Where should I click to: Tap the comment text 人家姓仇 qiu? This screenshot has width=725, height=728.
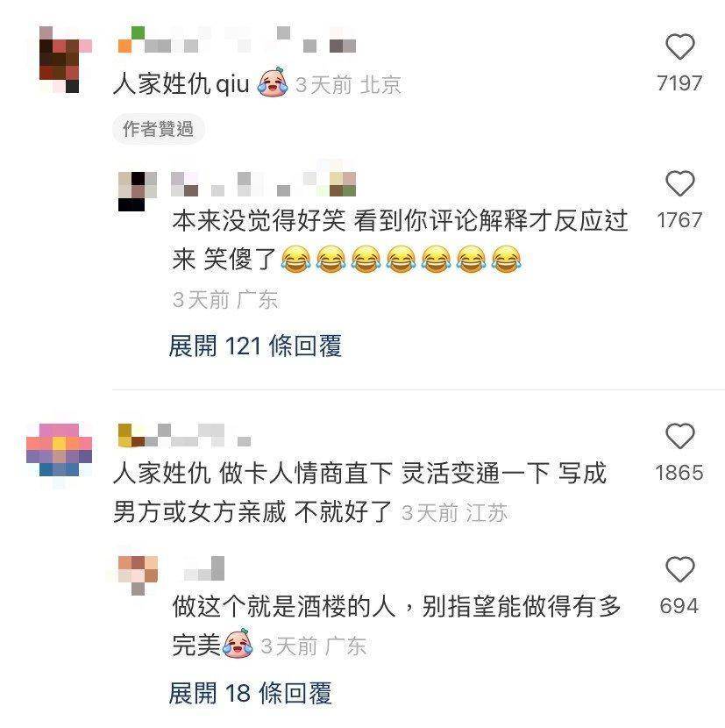(x=181, y=84)
